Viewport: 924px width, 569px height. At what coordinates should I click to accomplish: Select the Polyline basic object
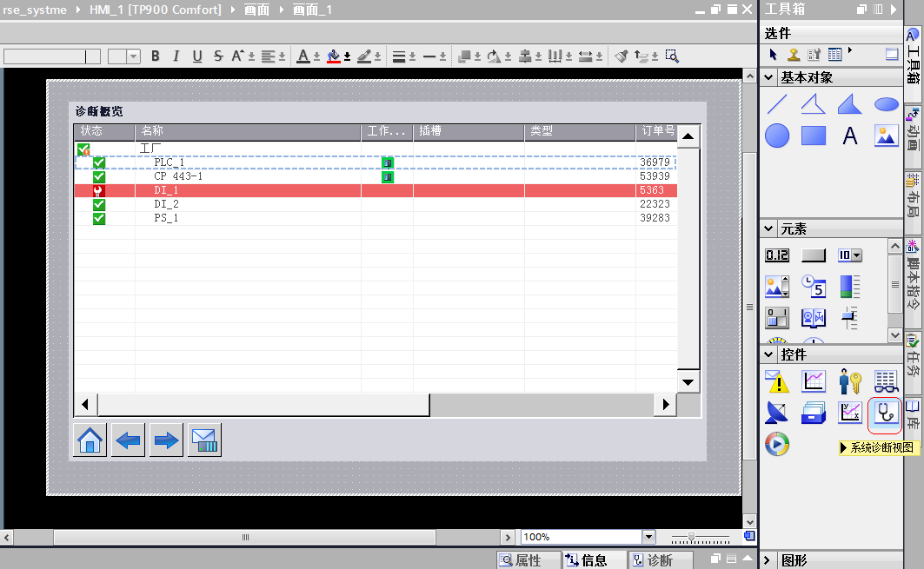click(x=814, y=104)
